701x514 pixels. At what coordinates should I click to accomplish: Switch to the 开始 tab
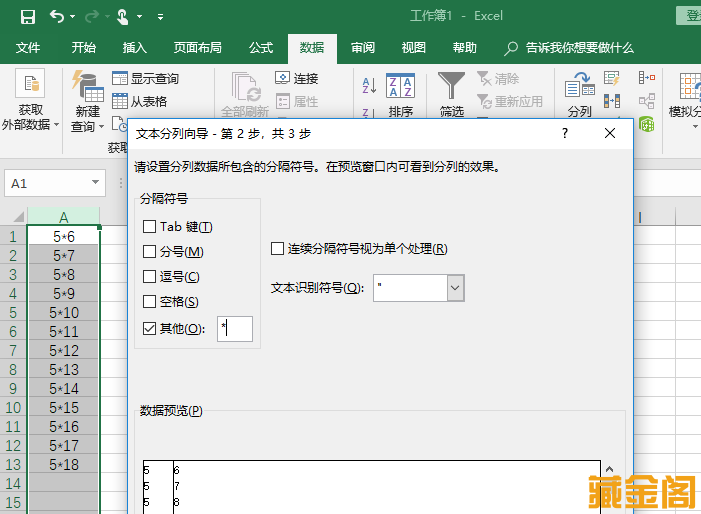click(84, 47)
